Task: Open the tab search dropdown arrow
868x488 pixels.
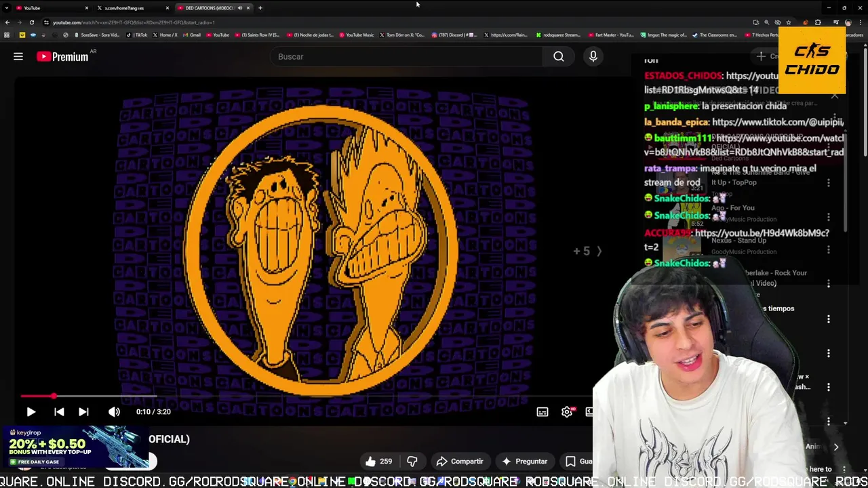Action: pos(5,7)
